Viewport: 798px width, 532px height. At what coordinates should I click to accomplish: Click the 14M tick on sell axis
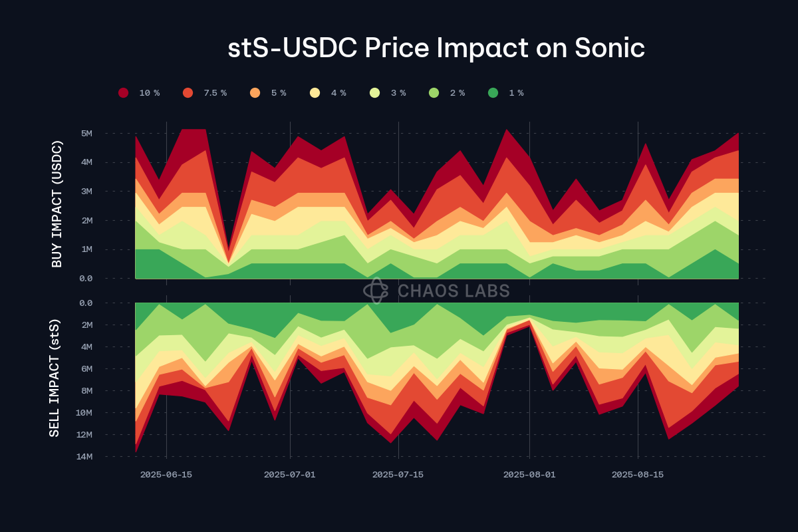tap(84, 457)
